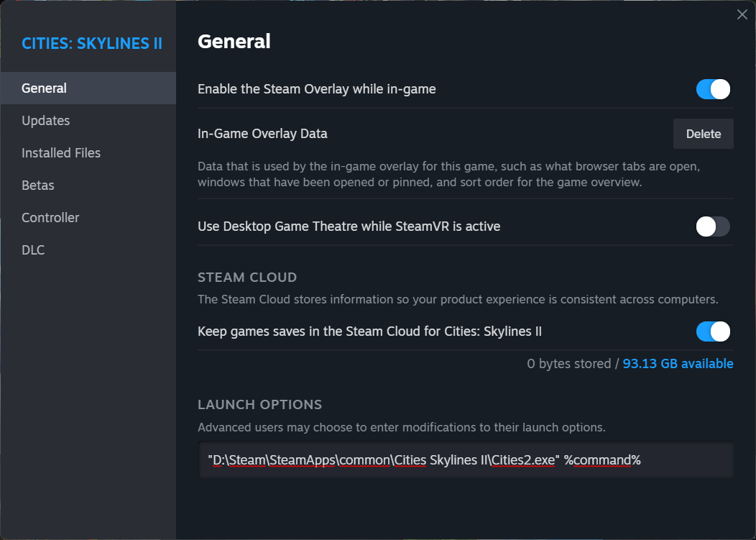Switch to the Installed Files tab
756x540 pixels.
[x=61, y=153]
